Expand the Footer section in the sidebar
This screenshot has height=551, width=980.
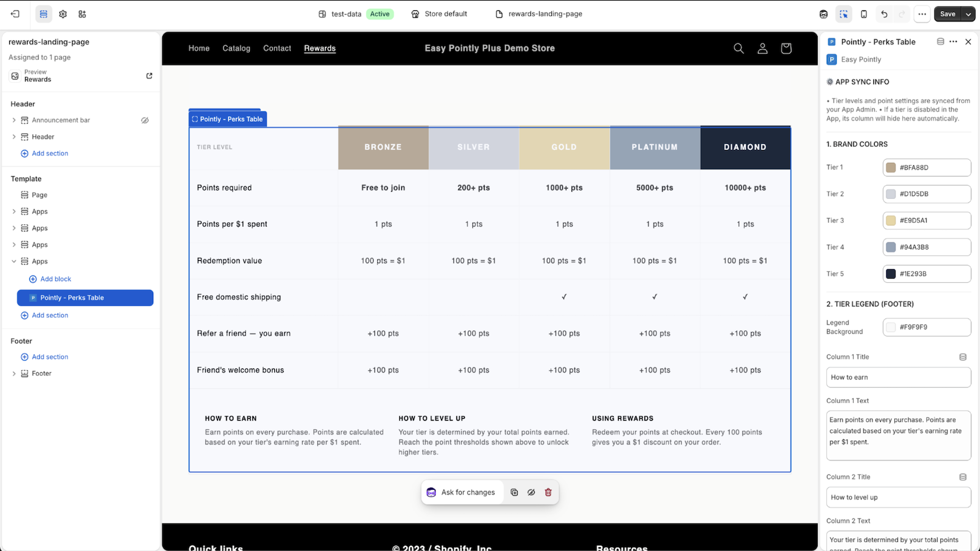pyautogui.click(x=14, y=373)
